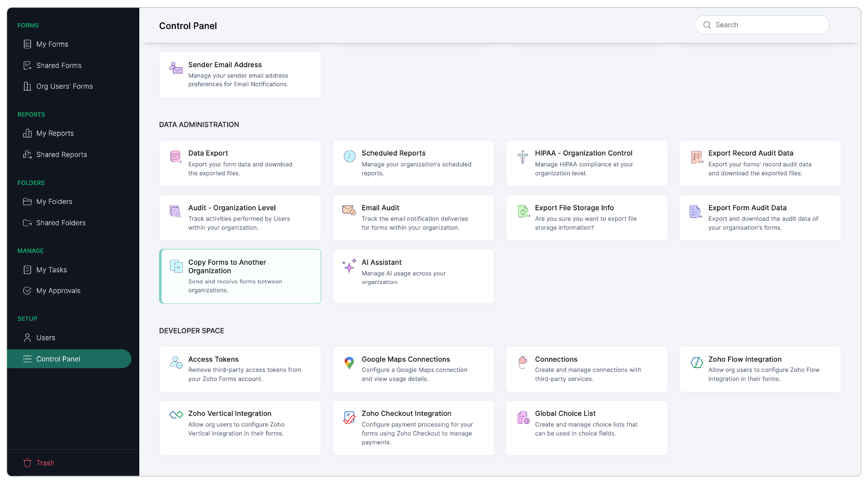This screenshot has height=484, width=868.
Task: Open the Zoho Checkout Integration card
Action: 413,427
